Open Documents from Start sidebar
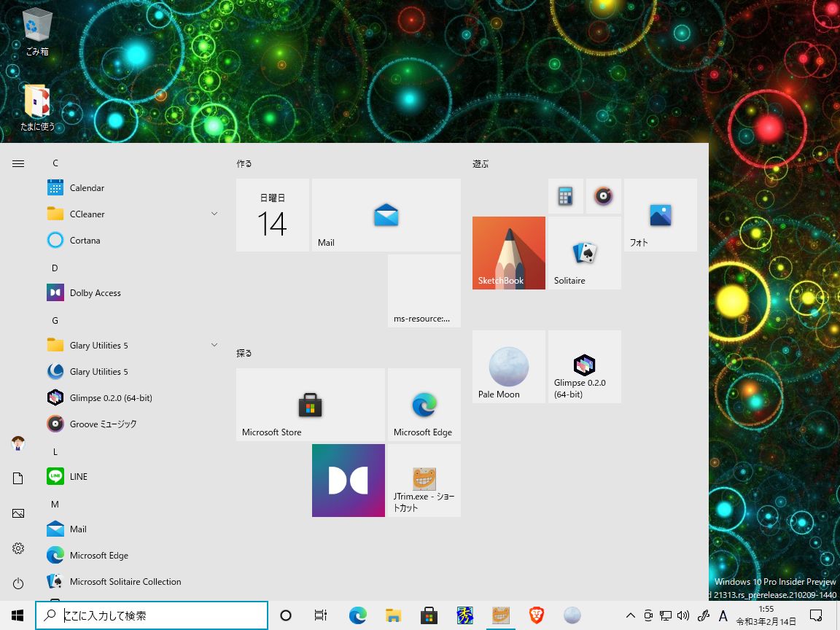Image resolution: width=840 pixels, height=630 pixels. pyautogui.click(x=18, y=478)
